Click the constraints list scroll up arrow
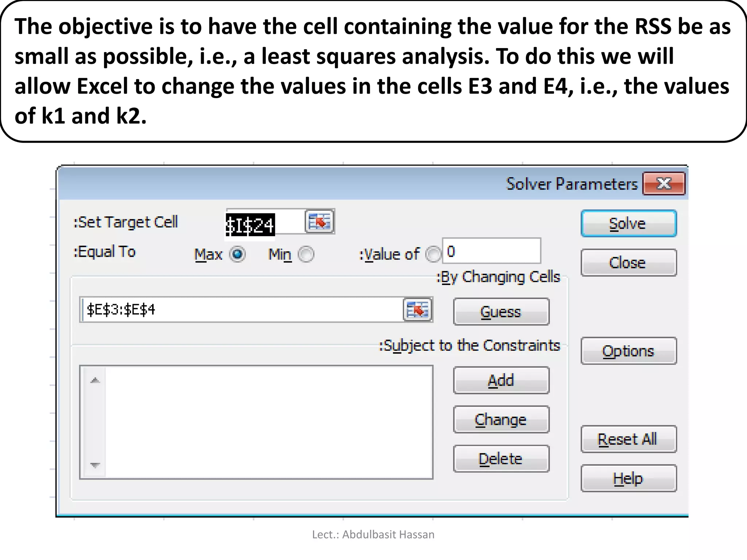 [x=95, y=380]
